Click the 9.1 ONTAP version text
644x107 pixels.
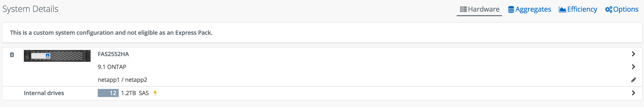112,67
